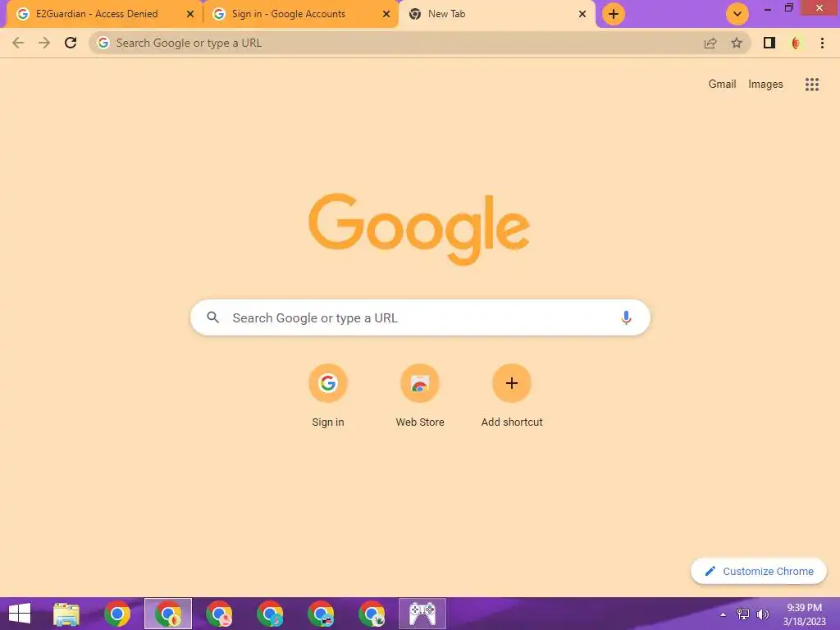Click the Google logo on page

pos(419,230)
